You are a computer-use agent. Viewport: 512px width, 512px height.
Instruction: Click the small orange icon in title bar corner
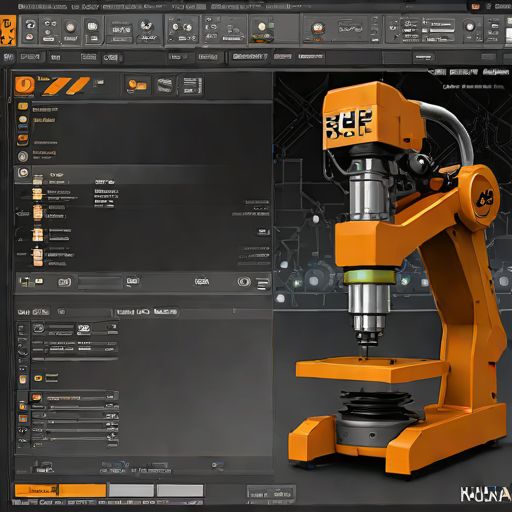coord(475,6)
